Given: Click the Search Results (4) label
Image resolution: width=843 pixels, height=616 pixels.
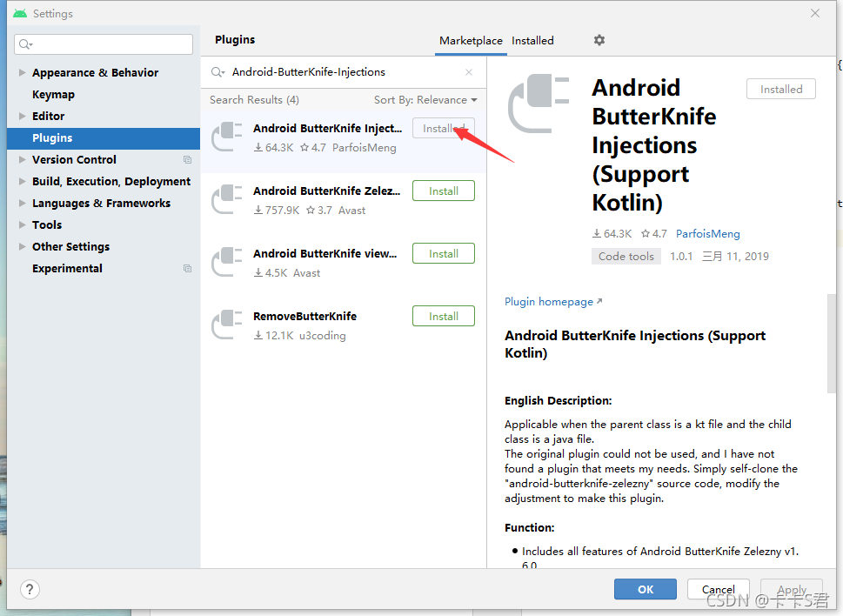Looking at the screenshot, I should (x=254, y=100).
